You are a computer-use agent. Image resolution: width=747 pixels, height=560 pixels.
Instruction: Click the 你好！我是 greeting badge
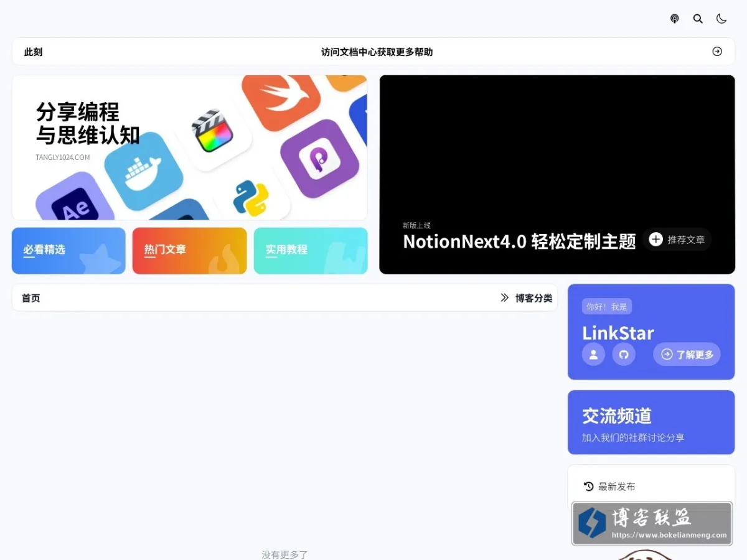coord(607,306)
